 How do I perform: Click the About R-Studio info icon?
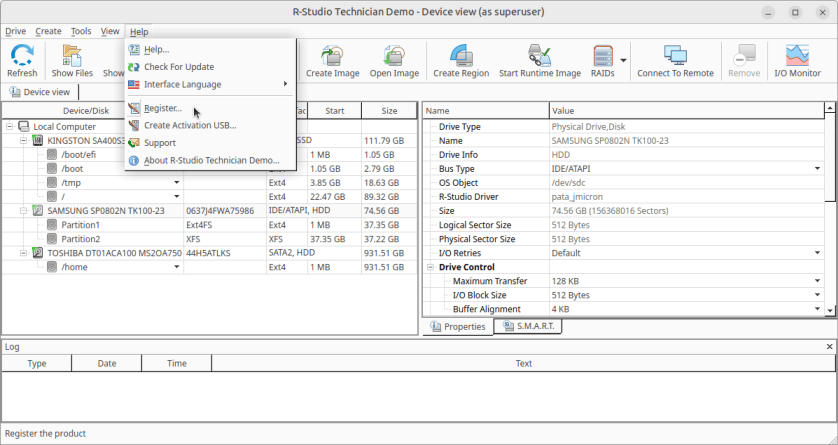(134, 160)
